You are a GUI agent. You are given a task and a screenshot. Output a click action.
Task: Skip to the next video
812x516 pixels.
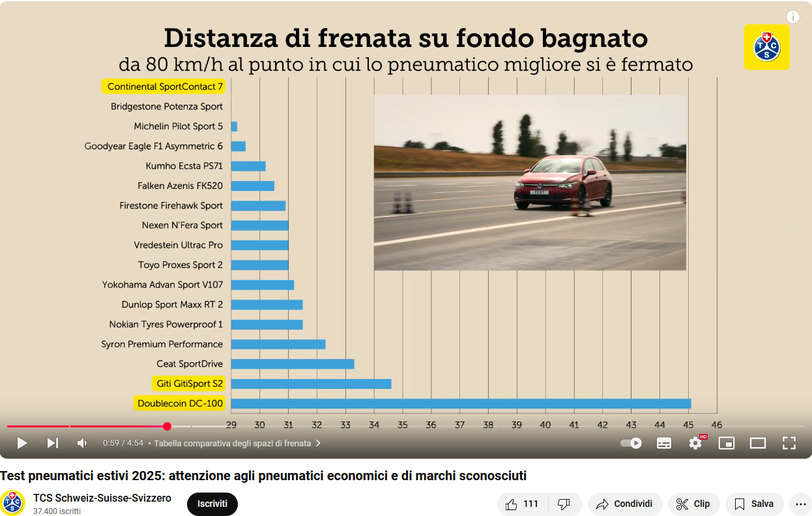(x=53, y=443)
